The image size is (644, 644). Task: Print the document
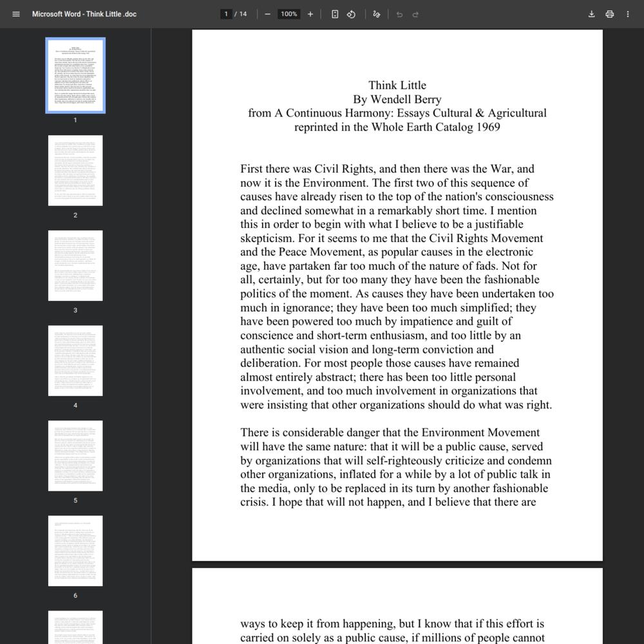point(609,14)
